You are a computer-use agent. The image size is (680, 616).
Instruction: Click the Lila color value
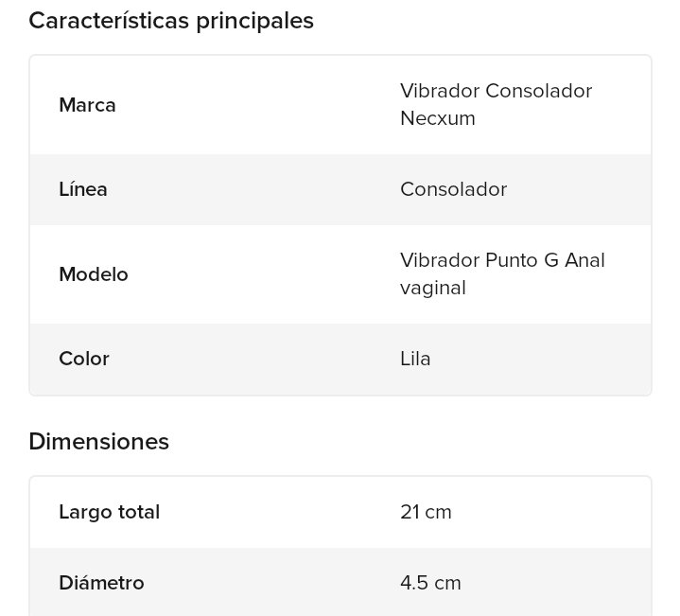[x=415, y=359]
